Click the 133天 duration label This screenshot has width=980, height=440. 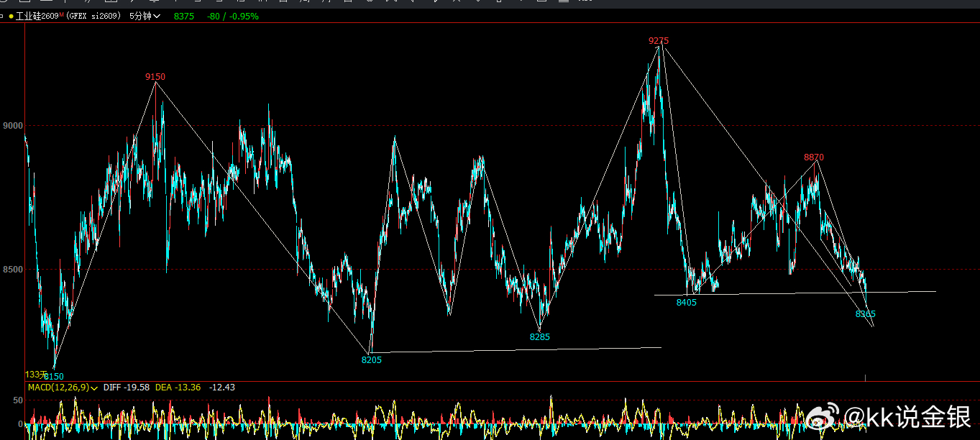[37, 375]
